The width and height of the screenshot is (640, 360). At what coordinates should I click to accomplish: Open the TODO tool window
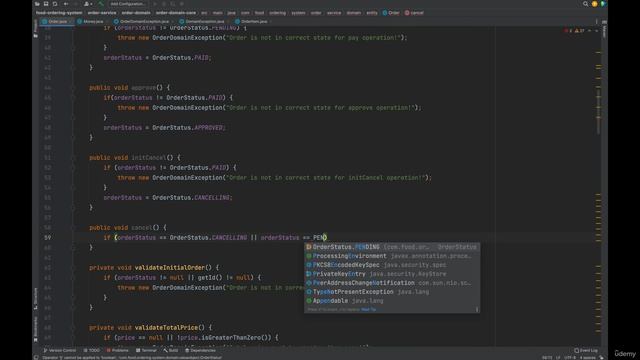(91, 350)
